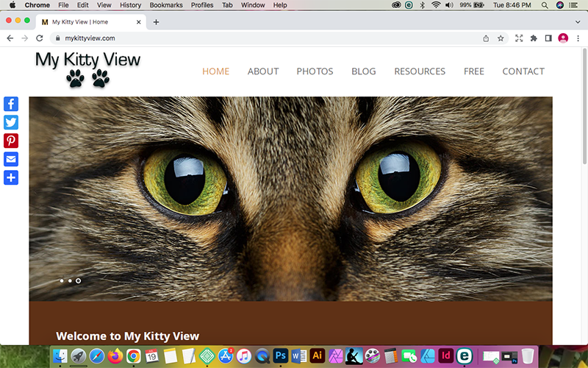This screenshot has width=588, height=368.
Task: Open more sharing options plus icon
Action: coord(11,177)
